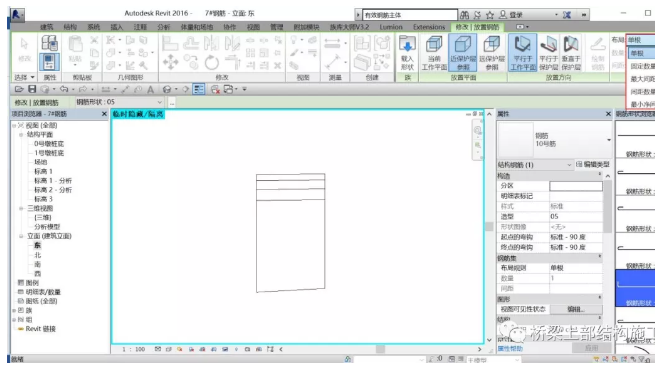662x370 pixels.
Task: Open the 结构 ribbon tab
Action: point(70,27)
